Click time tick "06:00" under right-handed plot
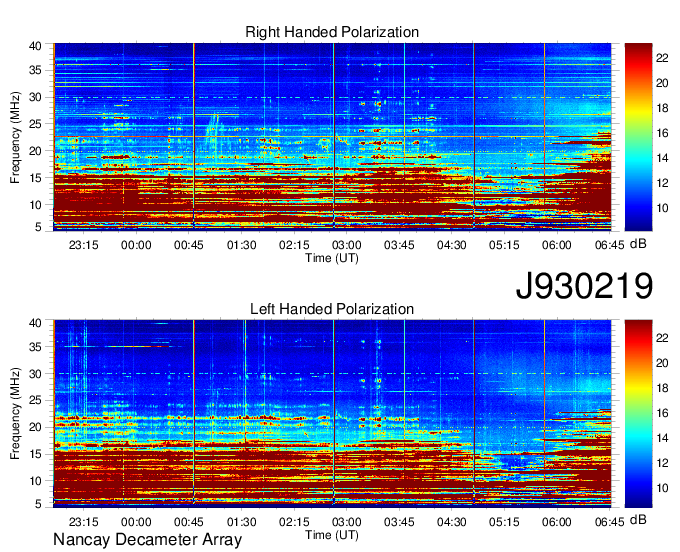680x552 pixels. (556, 245)
